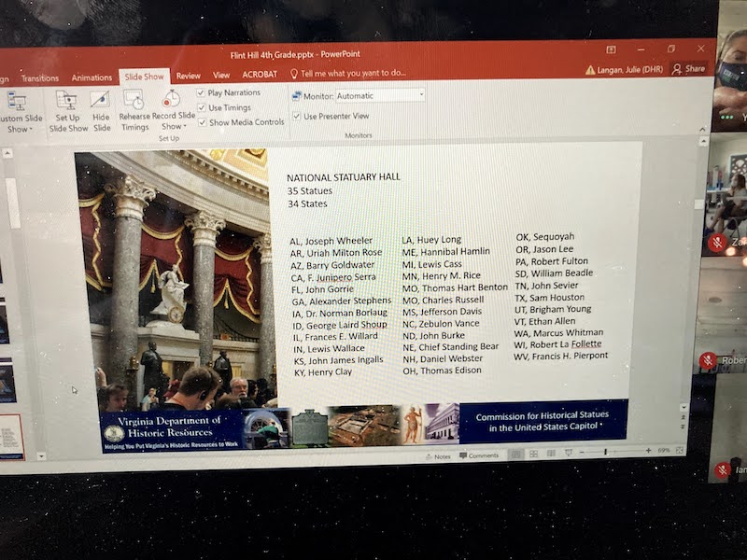Click the zoom slider handle
This screenshot has width=747, height=560.
click(605, 452)
